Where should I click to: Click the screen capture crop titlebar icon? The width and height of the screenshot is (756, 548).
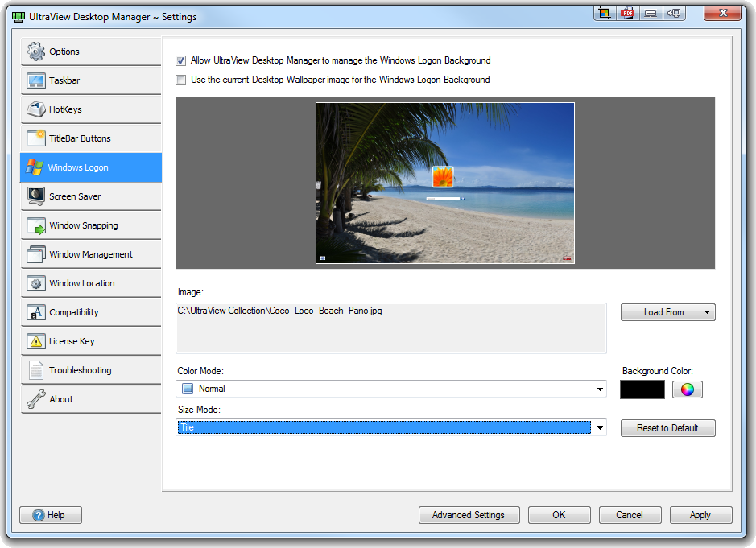coord(604,13)
